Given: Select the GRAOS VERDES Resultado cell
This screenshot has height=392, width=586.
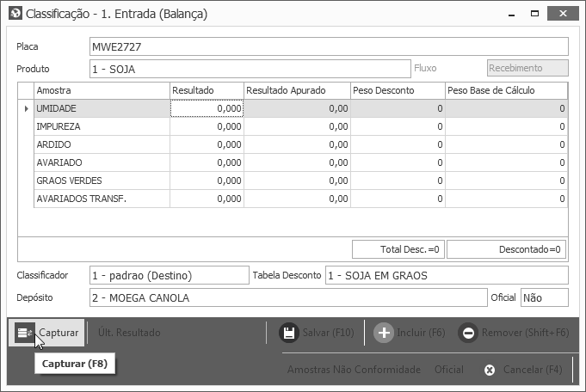Looking at the screenshot, I should click(207, 181).
